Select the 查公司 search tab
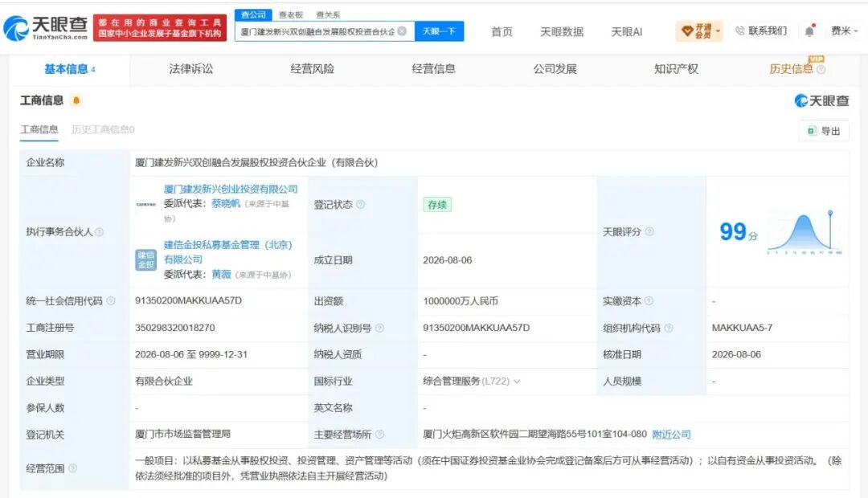 (x=253, y=15)
